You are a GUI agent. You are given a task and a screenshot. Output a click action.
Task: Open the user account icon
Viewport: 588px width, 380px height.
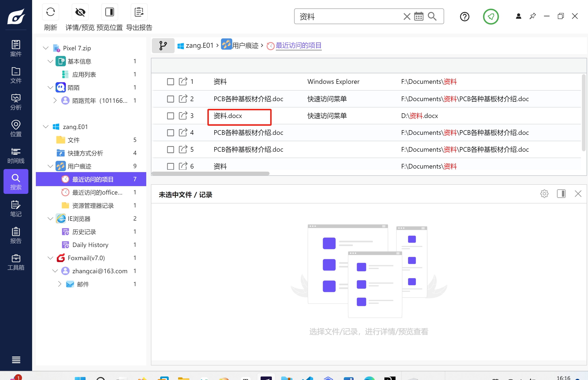coord(518,16)
